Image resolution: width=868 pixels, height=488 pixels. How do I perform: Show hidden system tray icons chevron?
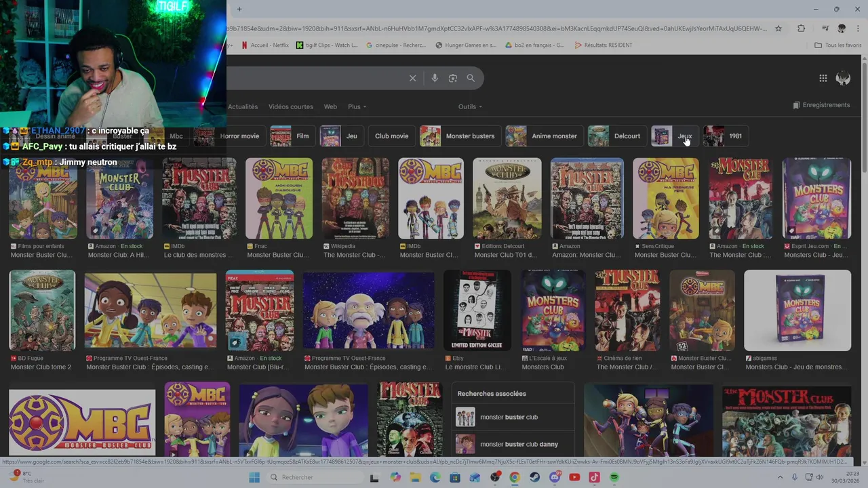pos(781,477)
